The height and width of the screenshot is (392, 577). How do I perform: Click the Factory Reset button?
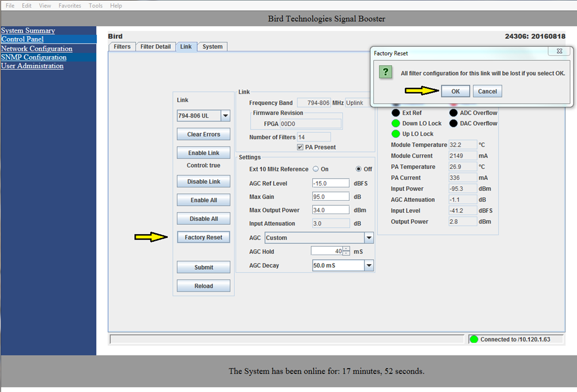click(x=203, y=237)
